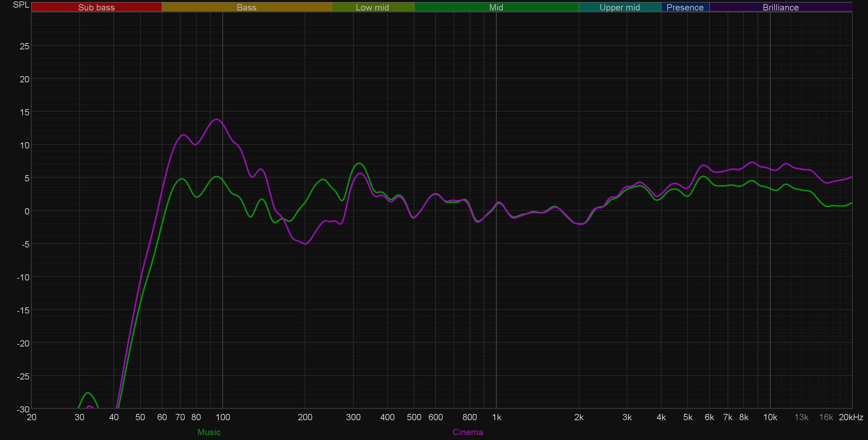The image size is (868, 440).
Task: Click the SPL axis label
Action: [x=21, y=5]
